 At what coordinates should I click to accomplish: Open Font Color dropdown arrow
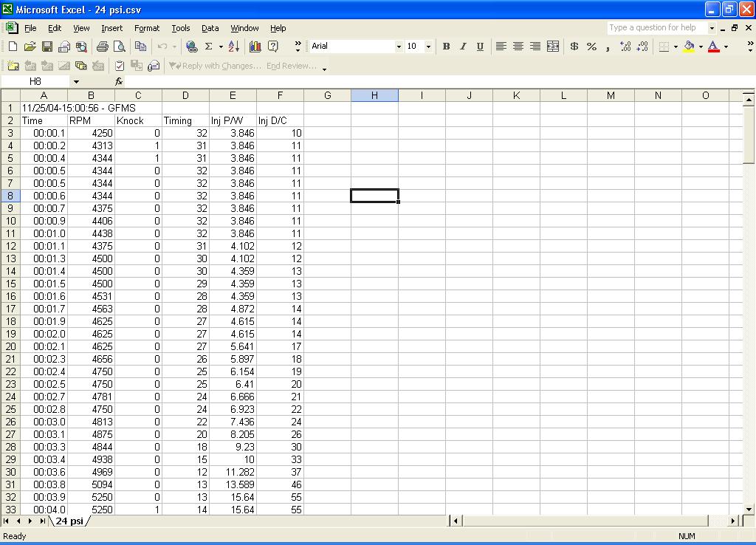click(x=726, y=47)
